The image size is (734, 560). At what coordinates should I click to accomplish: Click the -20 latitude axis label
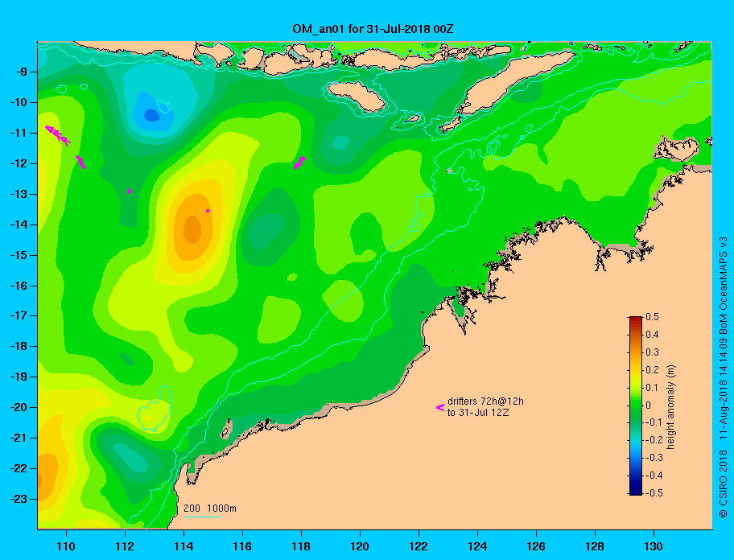coord(19,407)
